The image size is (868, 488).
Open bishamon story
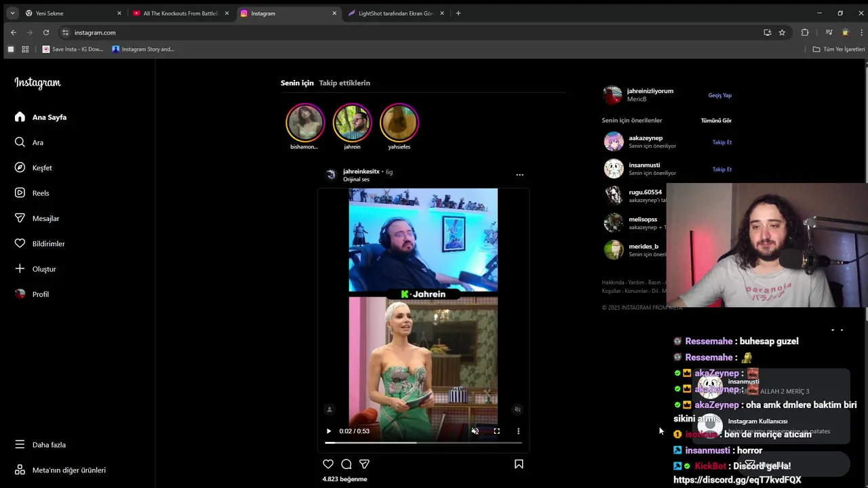[x=304, y=123]
